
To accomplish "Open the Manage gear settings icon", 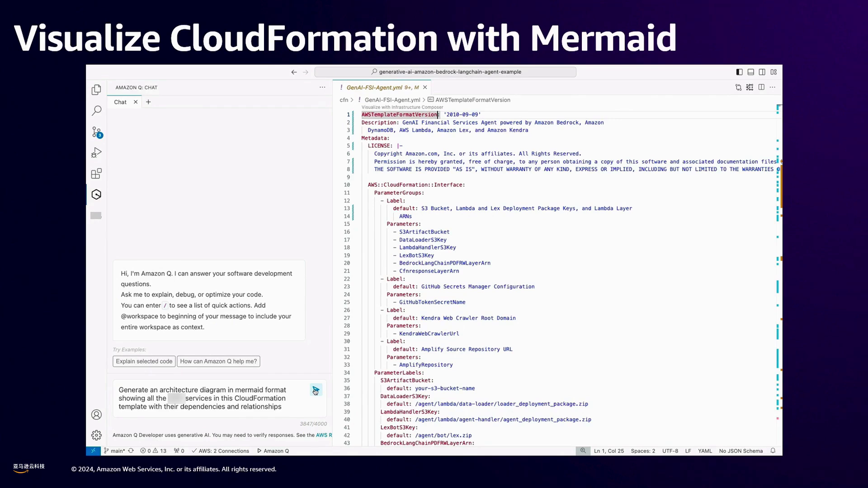I will pyautogui.click(x=96, y=435).
